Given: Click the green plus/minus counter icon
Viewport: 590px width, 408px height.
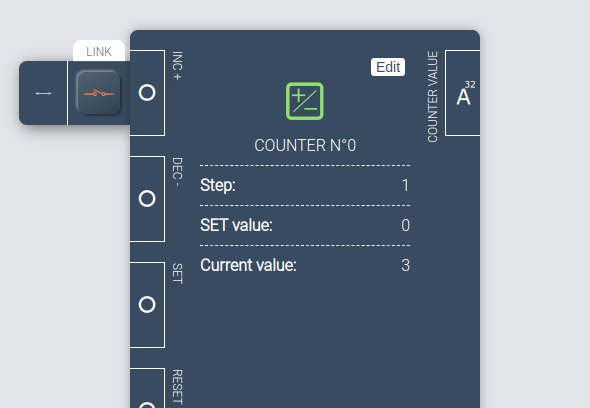Looking at the screenshot, I should 305,101.
